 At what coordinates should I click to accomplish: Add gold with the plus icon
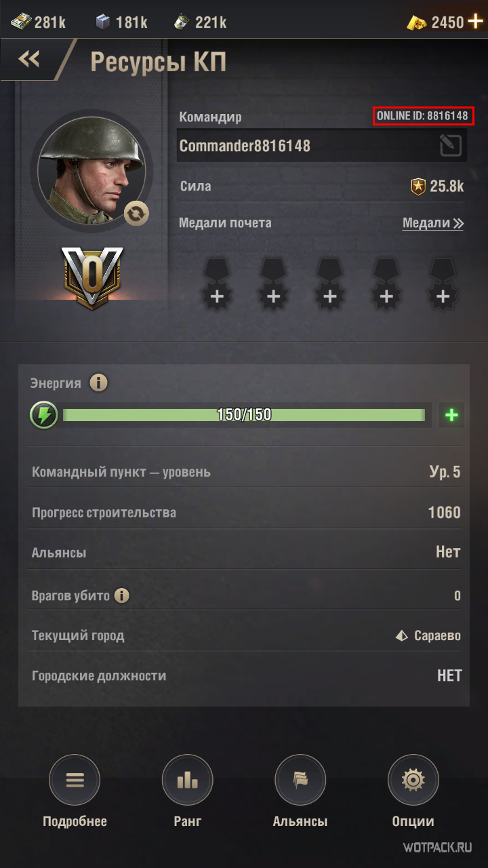click(476, 22)
